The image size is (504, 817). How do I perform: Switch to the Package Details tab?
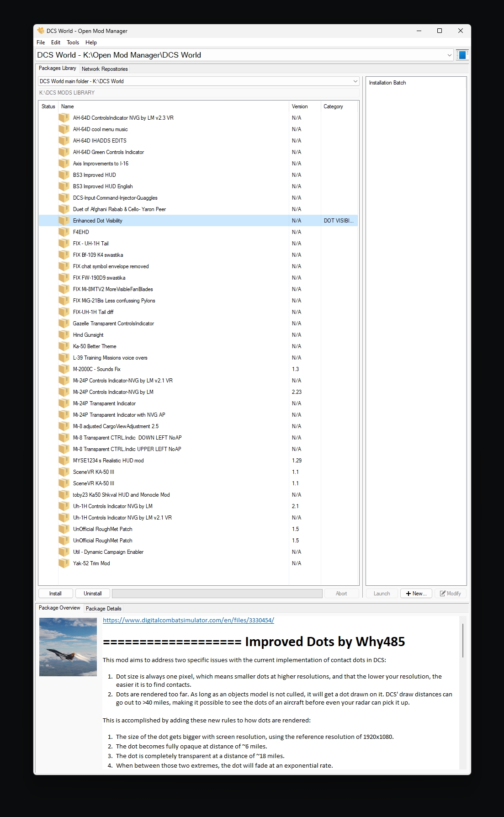104,608
